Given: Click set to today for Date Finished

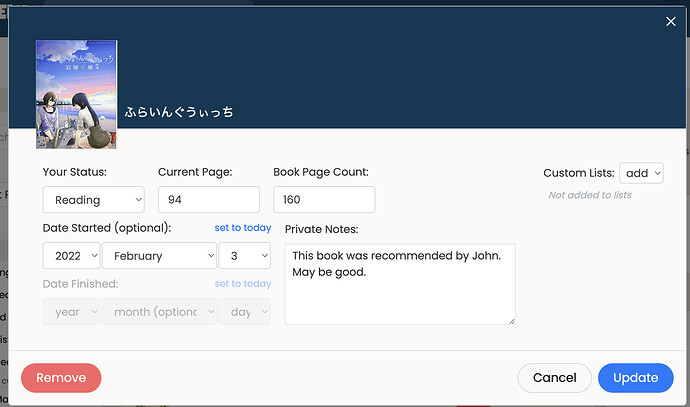Looking at the screenshot, I should 243,284.
